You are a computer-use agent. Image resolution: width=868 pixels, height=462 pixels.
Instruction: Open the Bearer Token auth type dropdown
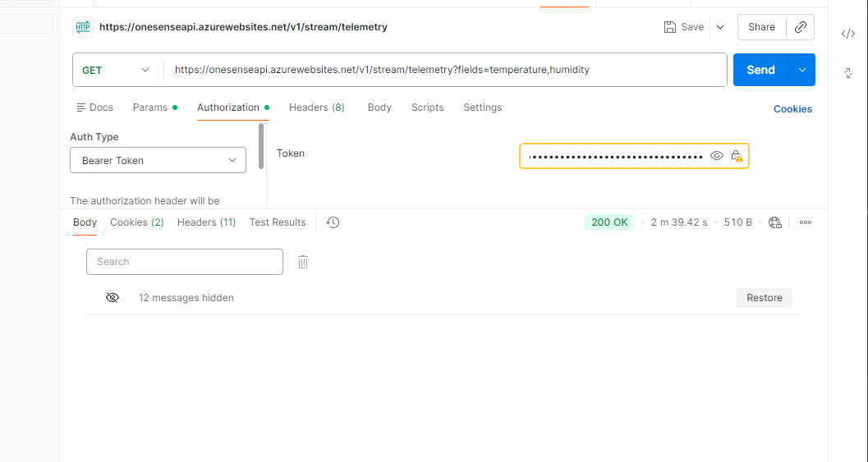(158, 161)
